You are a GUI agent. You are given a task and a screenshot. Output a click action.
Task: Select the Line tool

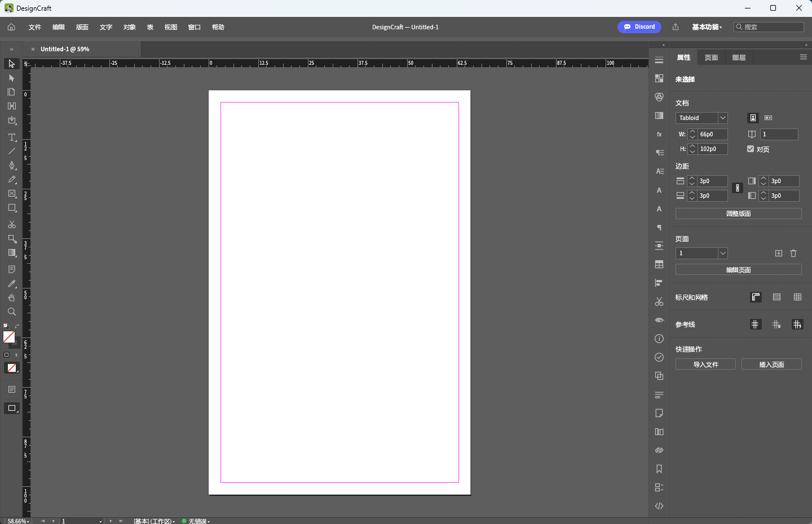(x=12, y=151)
